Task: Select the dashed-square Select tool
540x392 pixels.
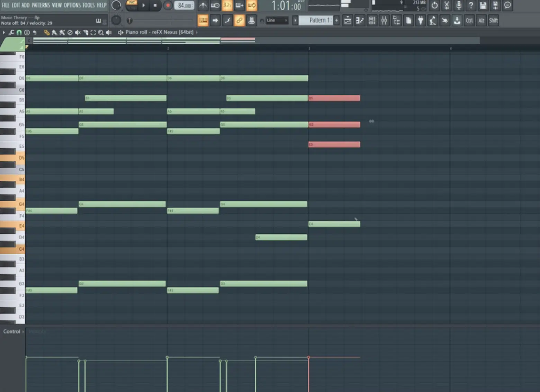Action: 93,32
